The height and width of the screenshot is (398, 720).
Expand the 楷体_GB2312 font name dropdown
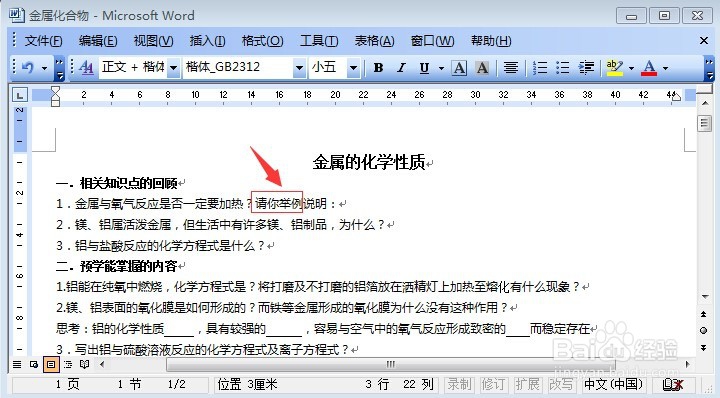tap(299, 68)
